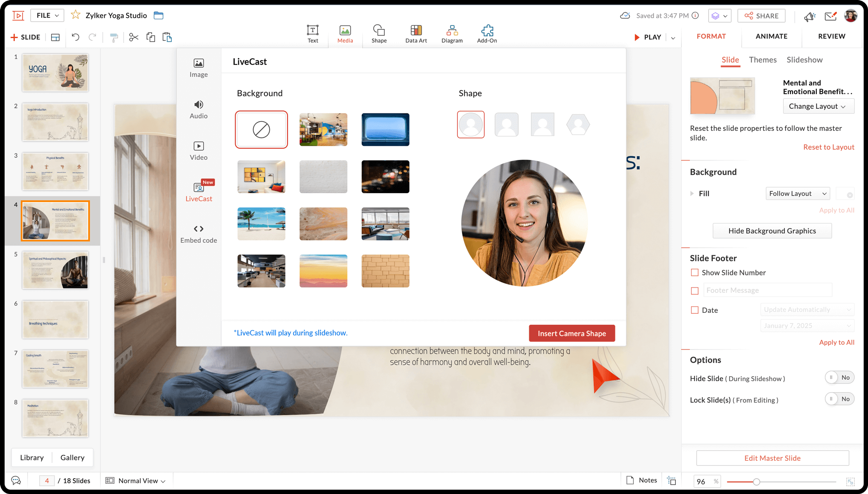
Task: Select Audio in media sidebar
Action: coord(199,109)
